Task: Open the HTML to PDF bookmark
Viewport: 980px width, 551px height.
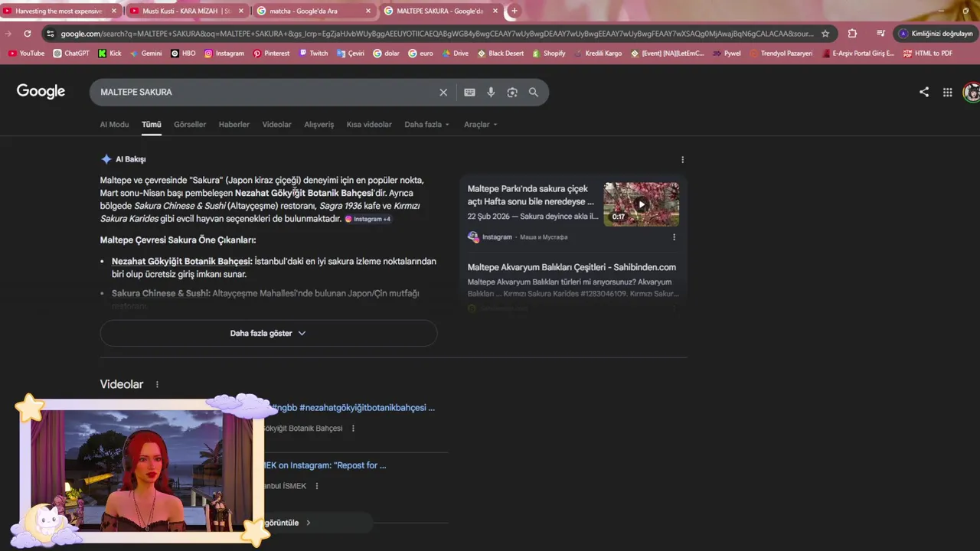Action: point(928,54)
